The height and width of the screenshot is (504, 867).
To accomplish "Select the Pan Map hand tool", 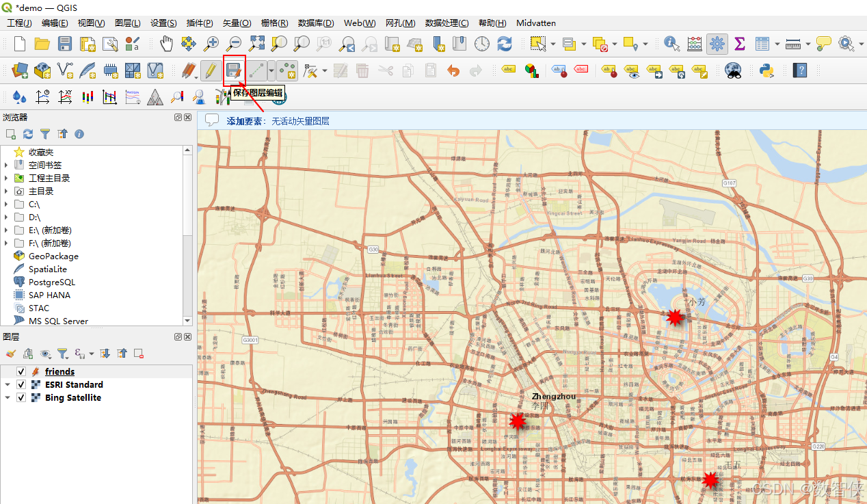I will pyautogui.click(x=166, y=44).
